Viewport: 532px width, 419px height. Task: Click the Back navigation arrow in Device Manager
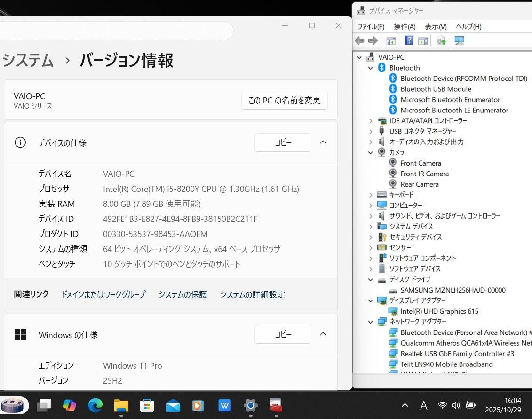click(359, 40)
